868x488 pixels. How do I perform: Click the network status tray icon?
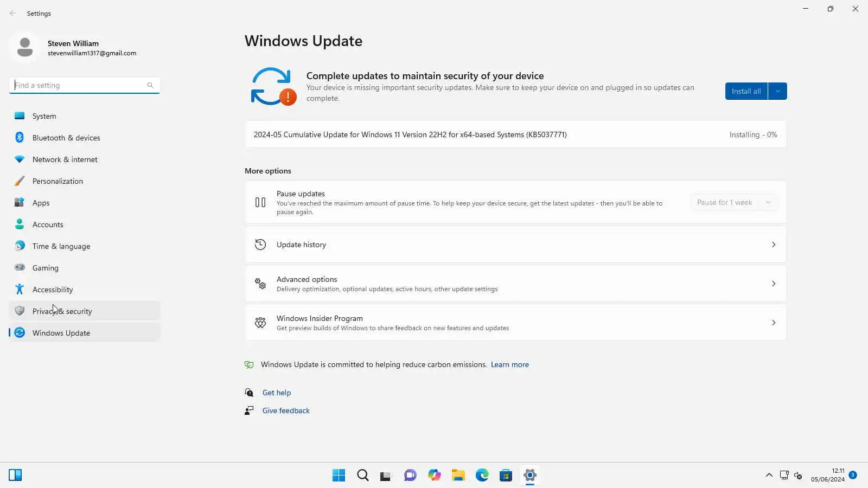tap(784, 476)
